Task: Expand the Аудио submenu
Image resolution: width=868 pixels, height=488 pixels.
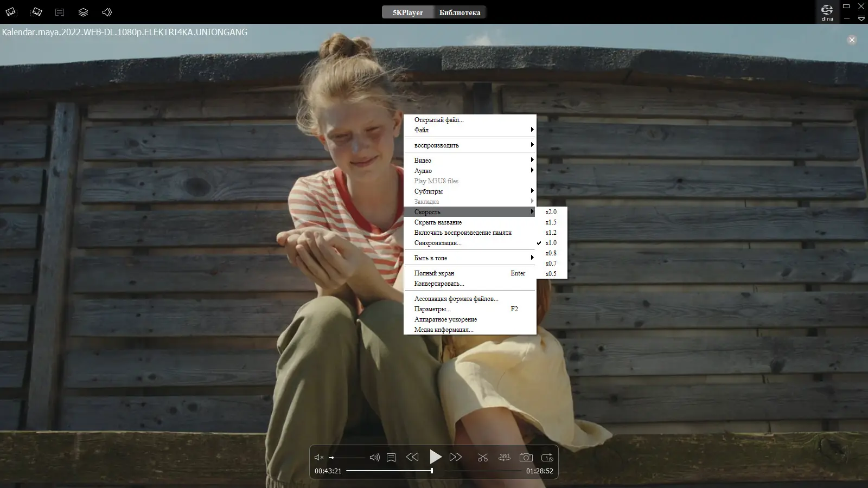Action: pos(470,171)
